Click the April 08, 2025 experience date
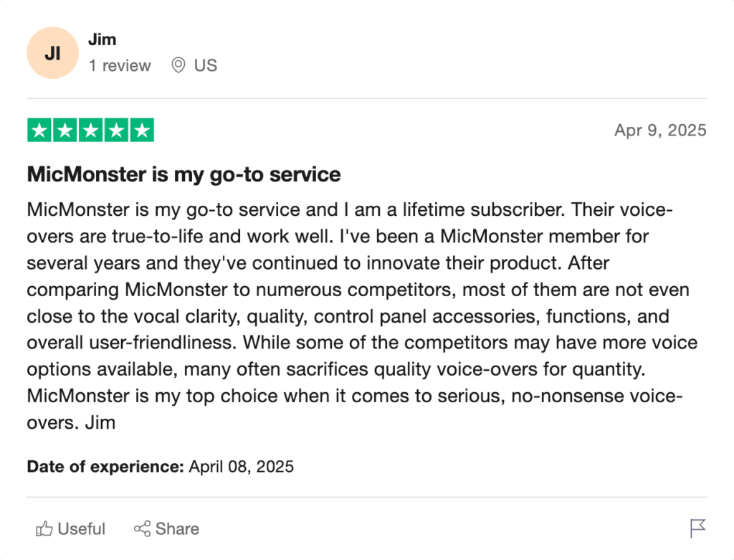 click(x=242, y=467)
